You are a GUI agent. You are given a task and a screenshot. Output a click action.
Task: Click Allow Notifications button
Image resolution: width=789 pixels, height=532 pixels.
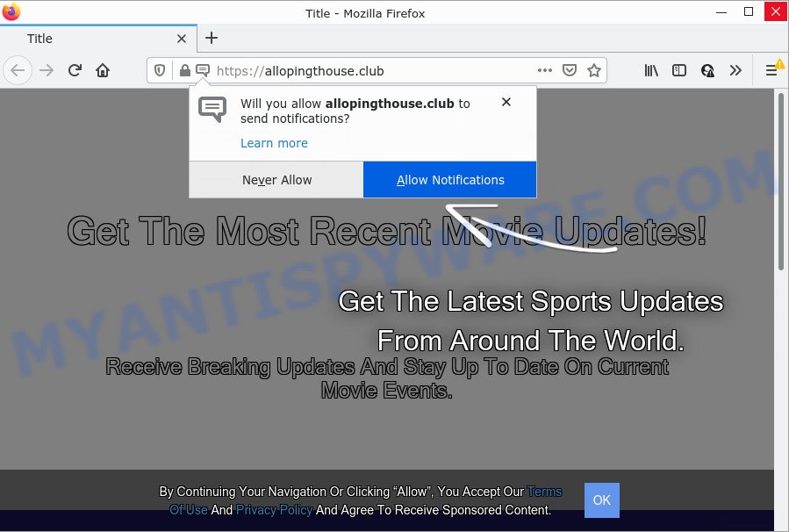pyautogui.click(x=450, y=180)
